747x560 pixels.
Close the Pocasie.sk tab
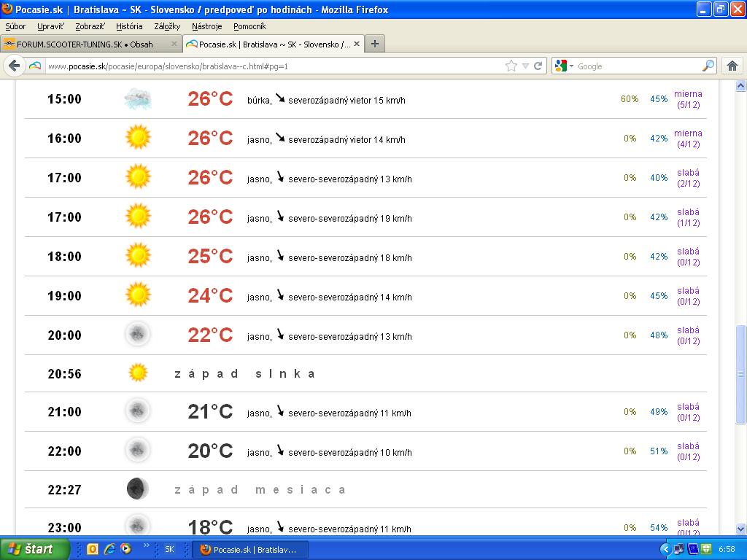click(x=356, y=44)
